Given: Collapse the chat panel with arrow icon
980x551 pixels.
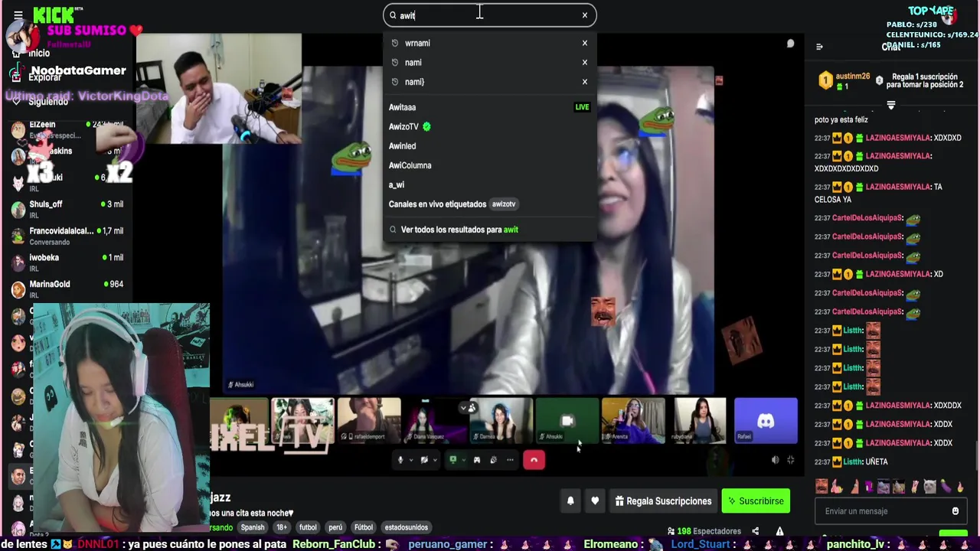Looking at the screenshot, I should [819, 47].
